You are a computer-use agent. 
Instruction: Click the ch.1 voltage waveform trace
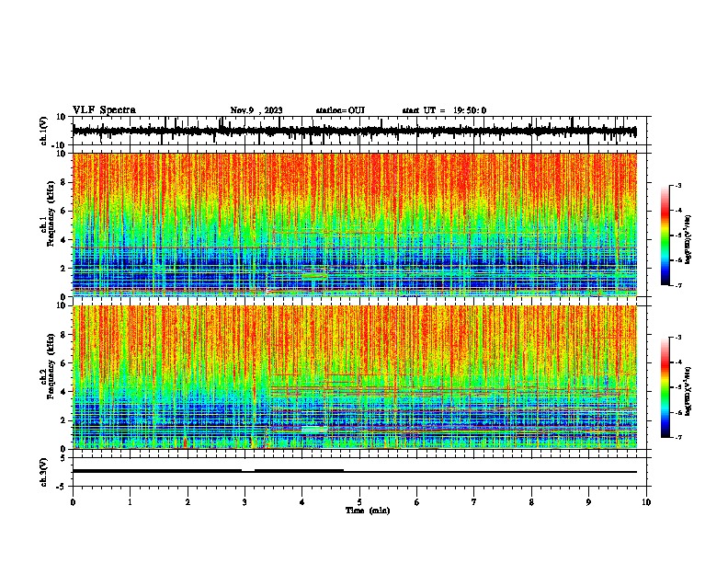click(354, 131)
